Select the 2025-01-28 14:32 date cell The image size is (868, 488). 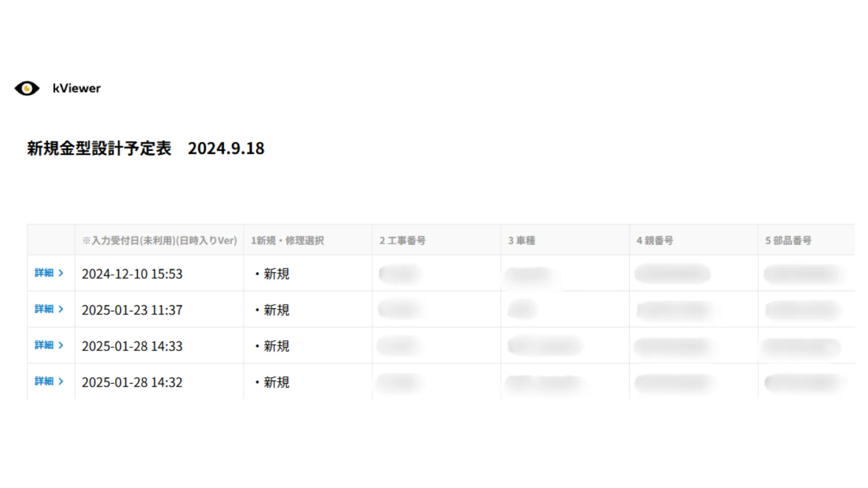tap(132, 382)
